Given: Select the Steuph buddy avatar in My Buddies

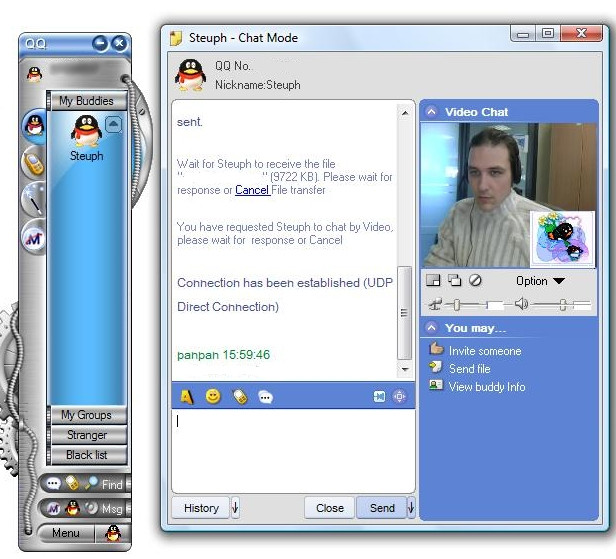Looking at the screenshot, I should (x=86, y=131).
